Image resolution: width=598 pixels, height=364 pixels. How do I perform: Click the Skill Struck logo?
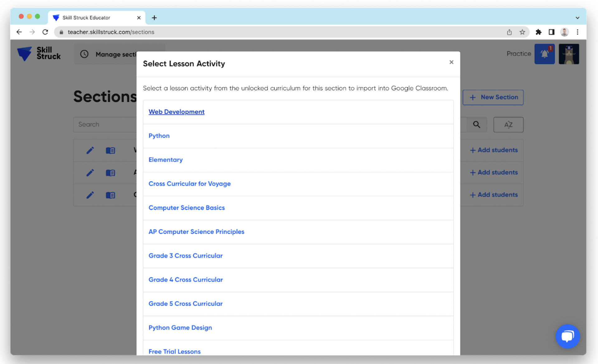(x=39, y=54)
